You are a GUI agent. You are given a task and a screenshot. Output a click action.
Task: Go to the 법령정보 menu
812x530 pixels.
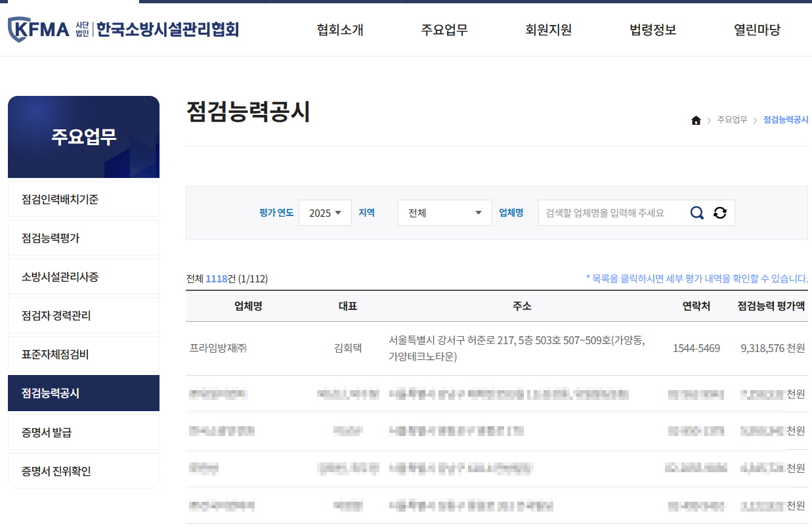652,30
